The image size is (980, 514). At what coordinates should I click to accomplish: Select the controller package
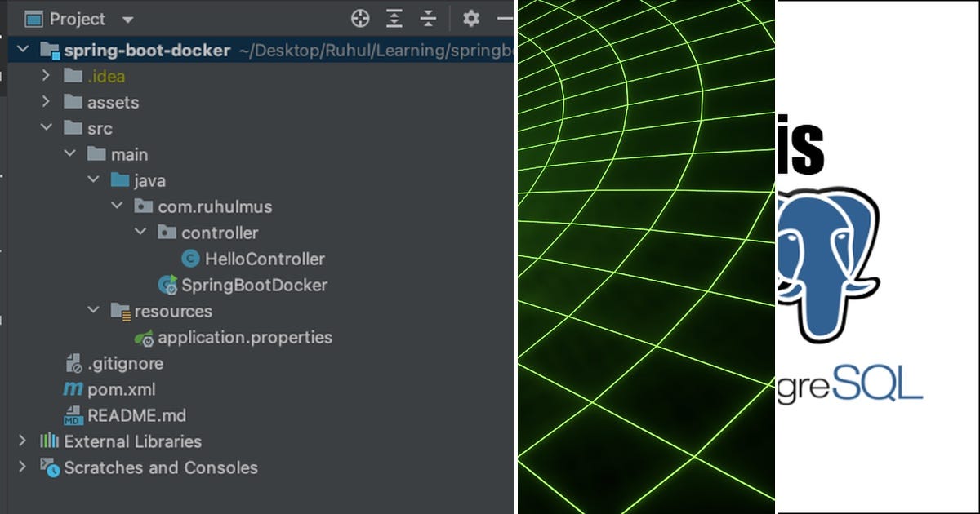[x=217, y=233]
